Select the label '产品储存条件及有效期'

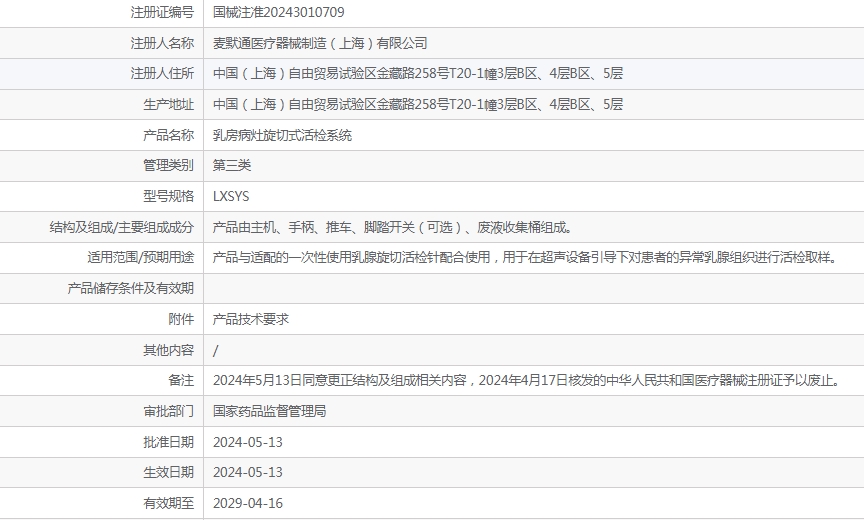point(131,288)
